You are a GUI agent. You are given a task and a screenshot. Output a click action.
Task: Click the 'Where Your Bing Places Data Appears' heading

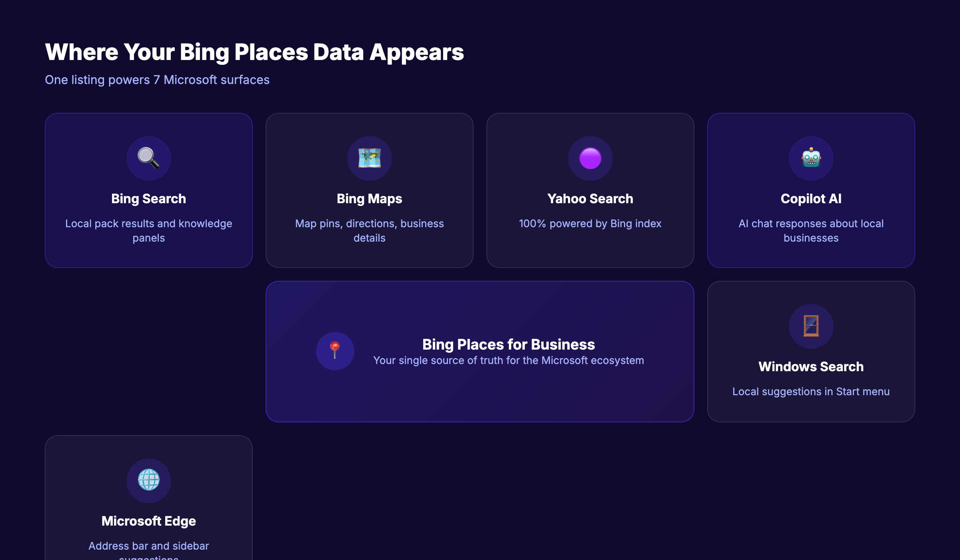pyautogui.click(x=255, y=51)
